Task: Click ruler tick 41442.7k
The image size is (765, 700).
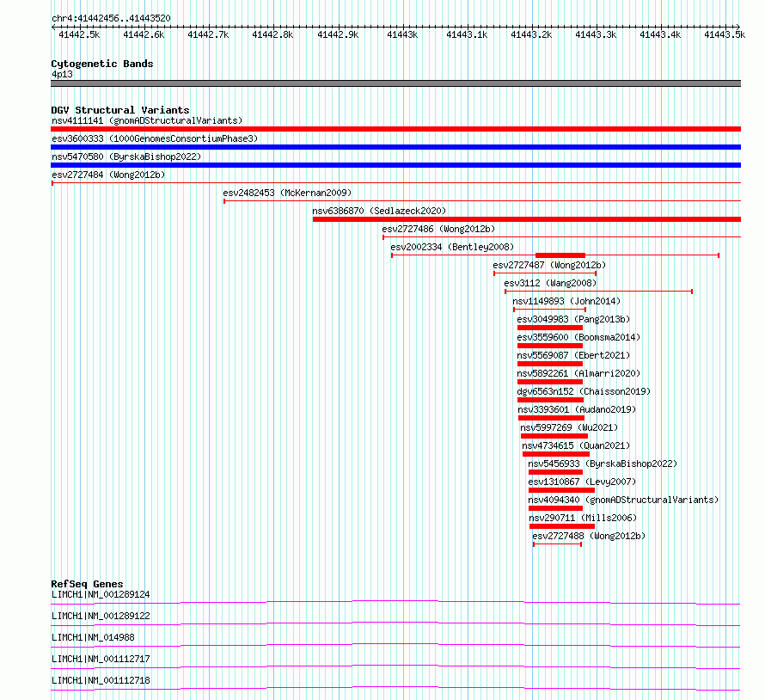Action: pyautogui.click(x=208, y=34)
